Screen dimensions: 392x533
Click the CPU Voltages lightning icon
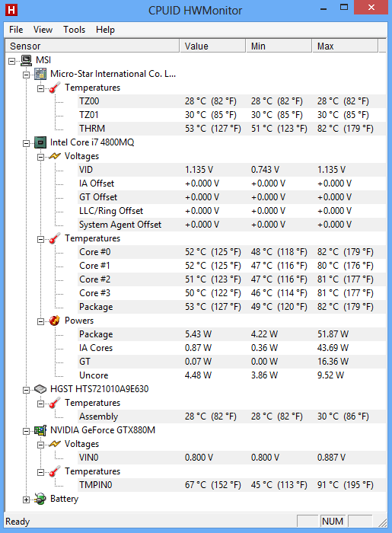[x=55, y=156]
